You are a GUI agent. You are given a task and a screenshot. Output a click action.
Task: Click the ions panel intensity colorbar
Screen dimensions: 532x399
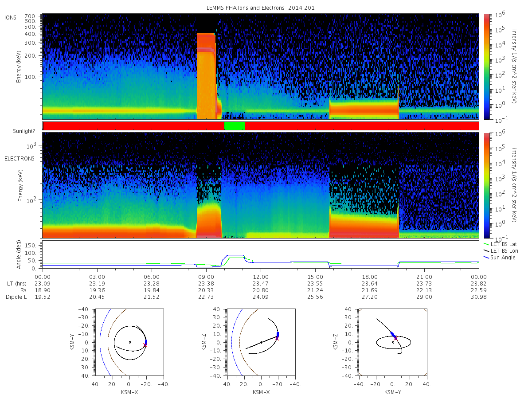pyautogui.click(x=486, y=66)
